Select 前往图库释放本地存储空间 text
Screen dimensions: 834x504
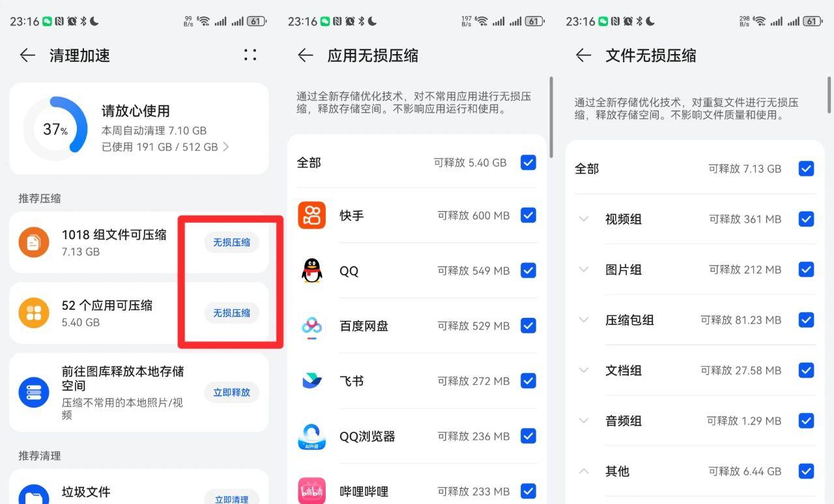pyautogui.click(x=123, y=378)
